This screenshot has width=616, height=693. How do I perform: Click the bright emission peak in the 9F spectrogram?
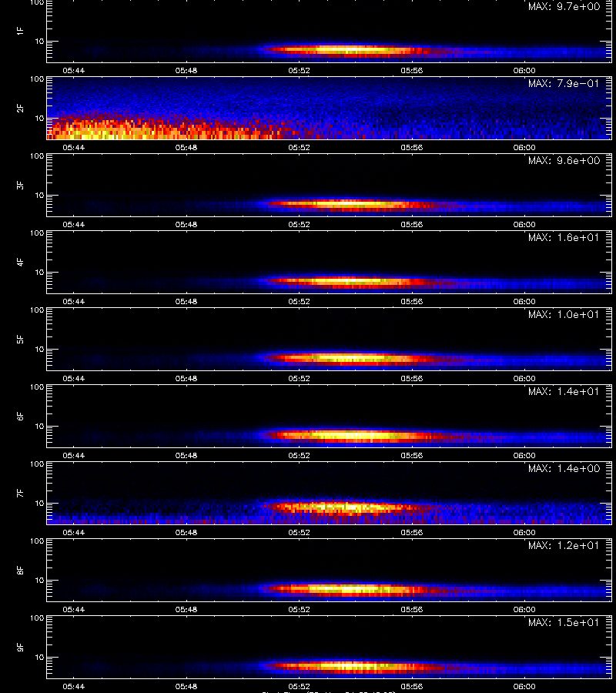(x=349, y=665)
